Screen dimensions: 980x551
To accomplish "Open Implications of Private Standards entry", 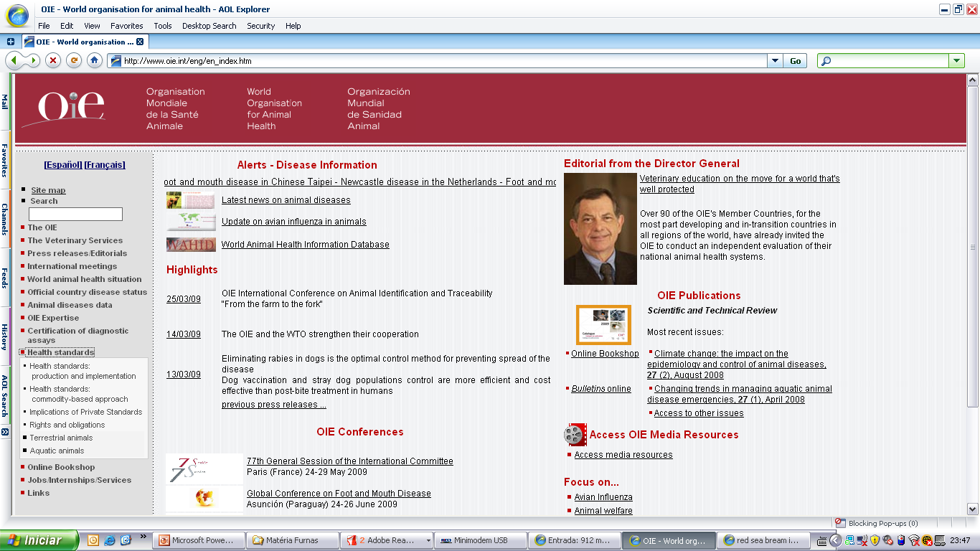I will 85,412.
